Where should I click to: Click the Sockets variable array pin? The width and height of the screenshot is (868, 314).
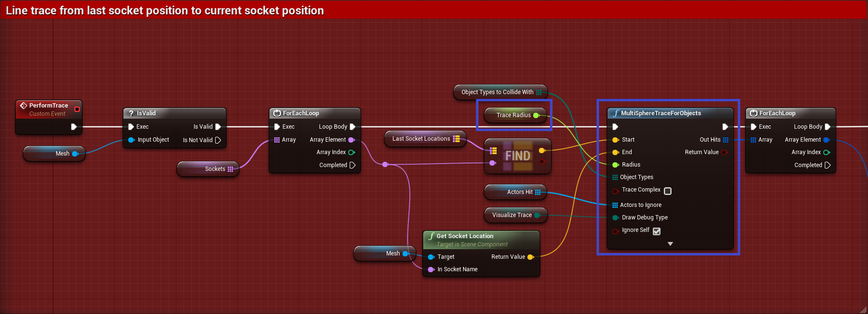(231, 169)
